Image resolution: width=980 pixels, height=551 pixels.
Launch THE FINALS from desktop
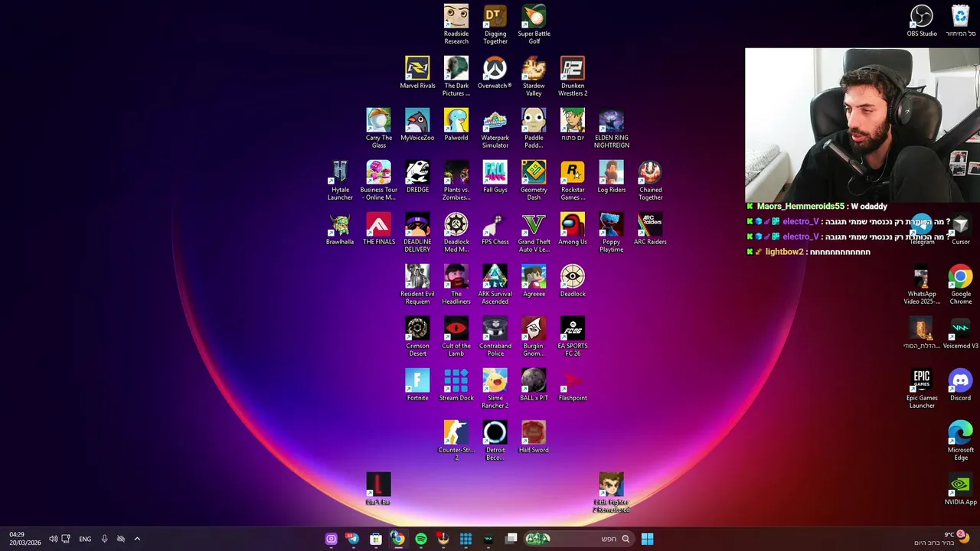pyautogui.click(x=379, y=229)
